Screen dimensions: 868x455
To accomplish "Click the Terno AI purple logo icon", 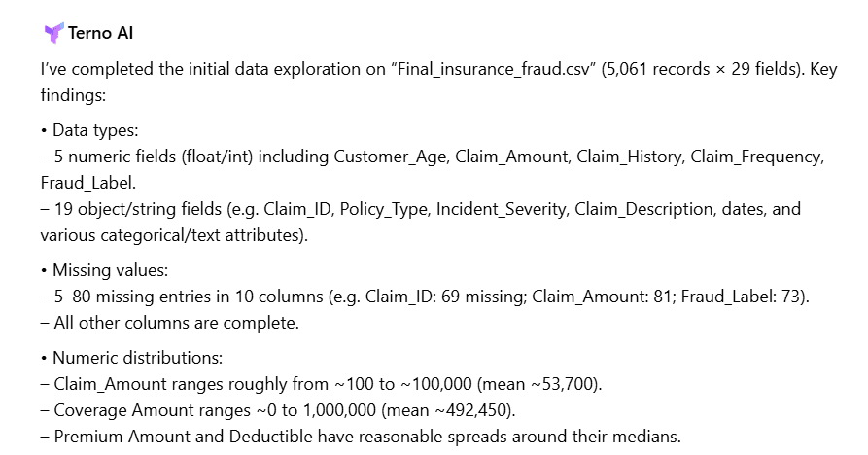I will (x=53, y=33).
